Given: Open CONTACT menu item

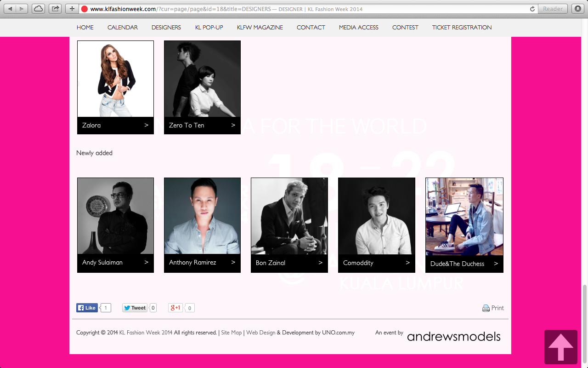Looking at the screenshot, I should 311,28.
